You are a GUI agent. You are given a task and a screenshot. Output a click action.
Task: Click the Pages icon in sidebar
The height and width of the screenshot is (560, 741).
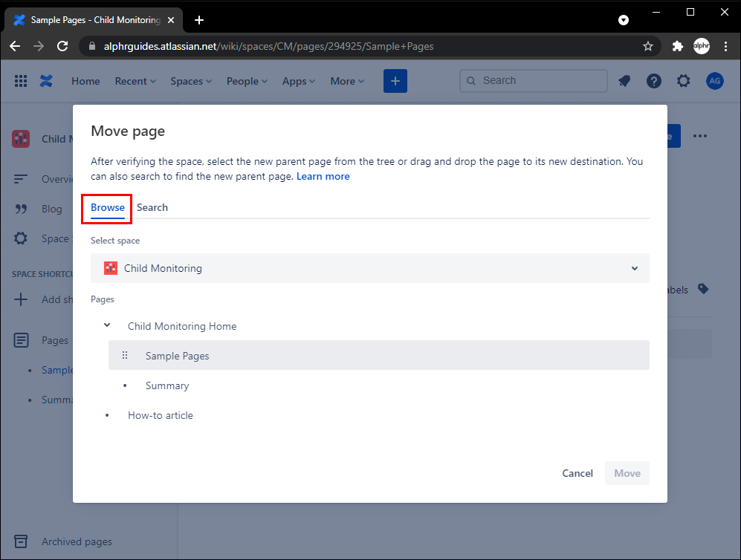21,340
